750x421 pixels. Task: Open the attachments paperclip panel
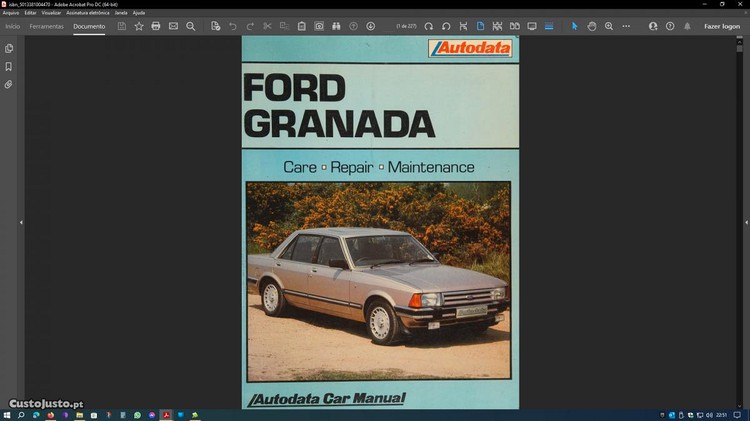9,85
